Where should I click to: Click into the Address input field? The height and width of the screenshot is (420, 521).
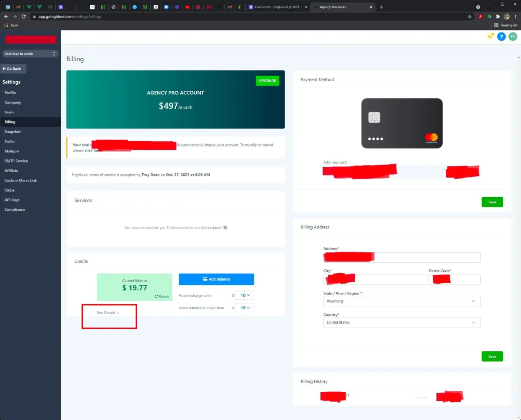click(x=402, y=258)
